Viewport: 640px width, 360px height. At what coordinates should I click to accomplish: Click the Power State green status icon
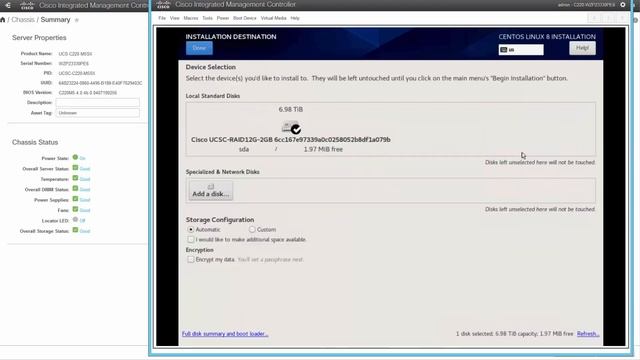coord(75,157)
